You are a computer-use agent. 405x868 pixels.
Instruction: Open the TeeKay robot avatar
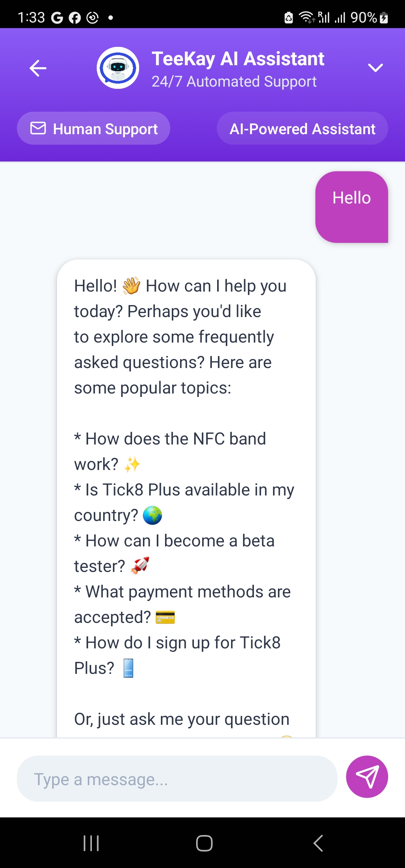[x=118, y=68]
